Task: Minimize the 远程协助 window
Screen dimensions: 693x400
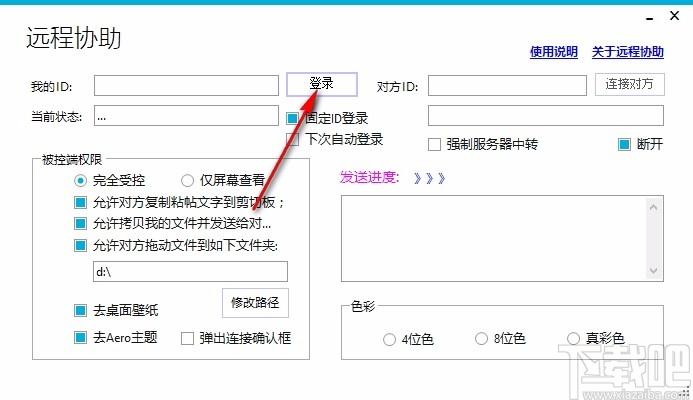Action: coord(649,18)
